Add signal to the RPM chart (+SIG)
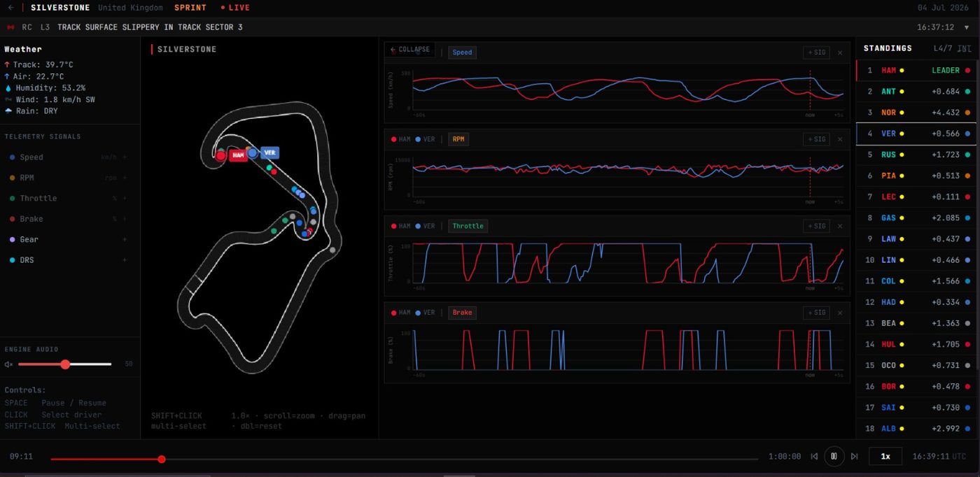The image size is (980, 477). pos(816,139)
